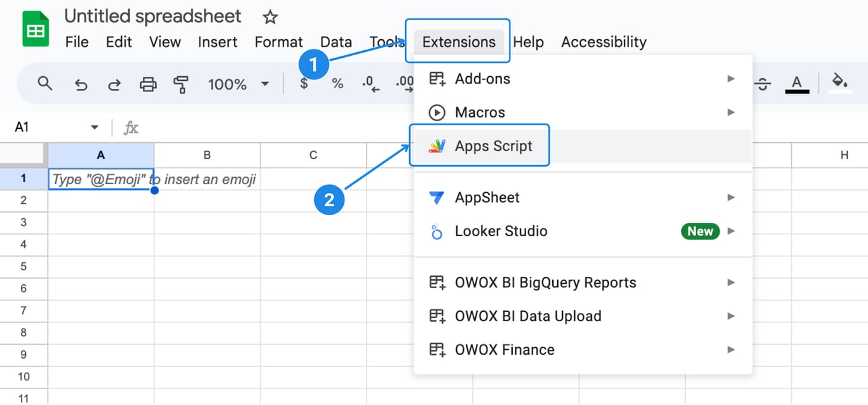Activate the paint format tool
The height and width of the screenshot is (405, 868).
pyautogui.click(x=181, y=84)
